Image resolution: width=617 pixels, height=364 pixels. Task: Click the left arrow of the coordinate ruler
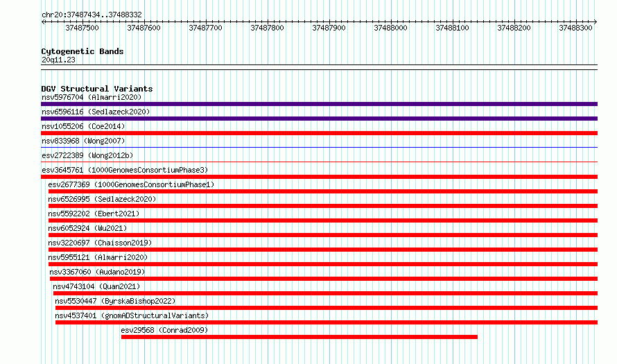43,22
